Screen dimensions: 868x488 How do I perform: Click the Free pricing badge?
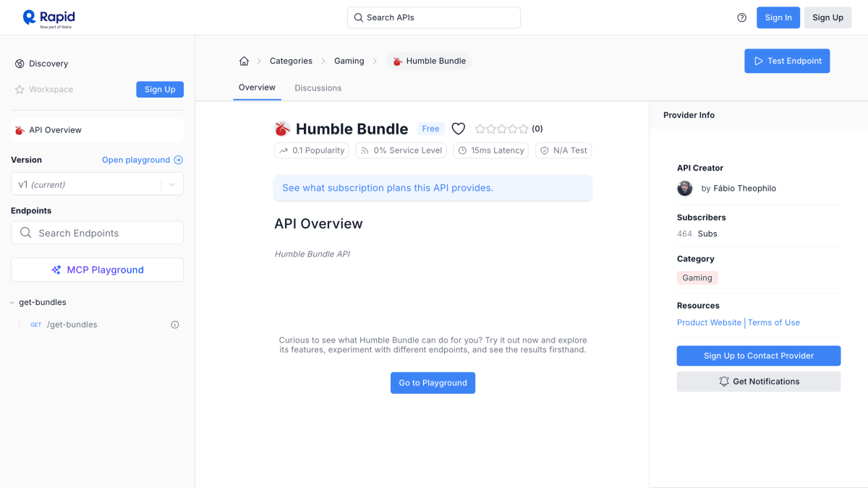(x=430, y=129)
